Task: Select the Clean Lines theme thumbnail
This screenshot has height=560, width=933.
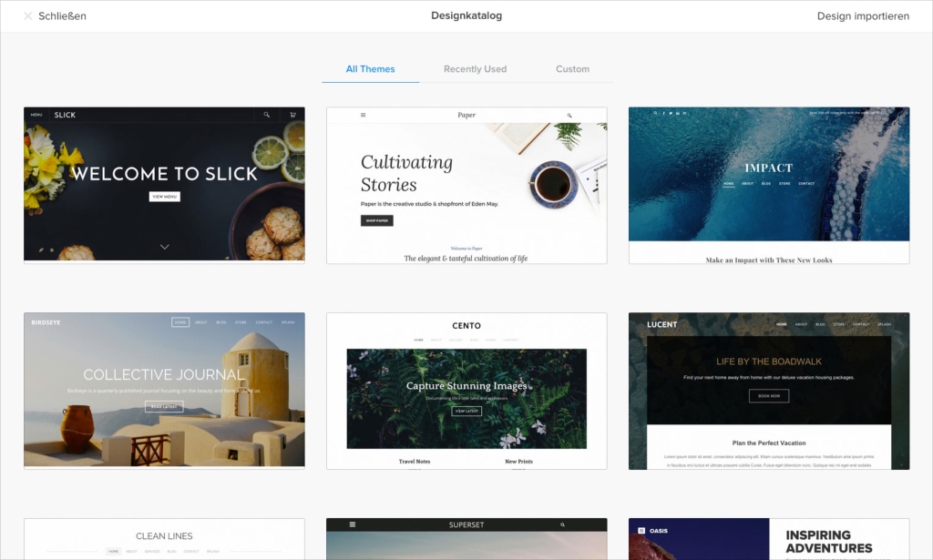Action: (x=164, y=538)
